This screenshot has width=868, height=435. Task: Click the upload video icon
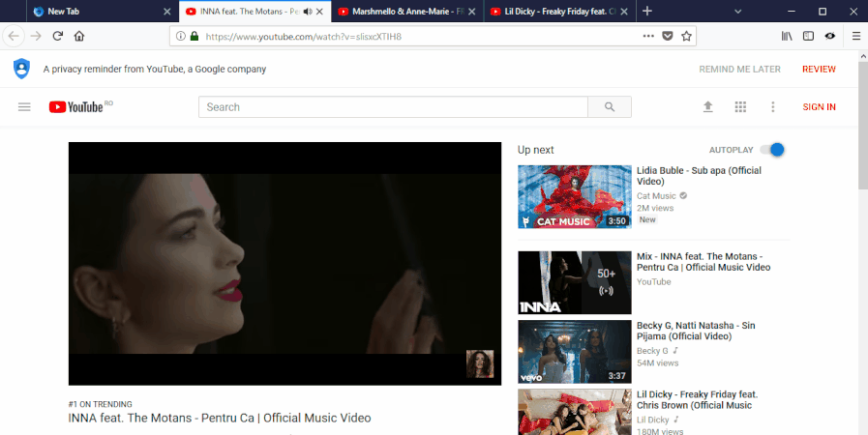point(707,107)
